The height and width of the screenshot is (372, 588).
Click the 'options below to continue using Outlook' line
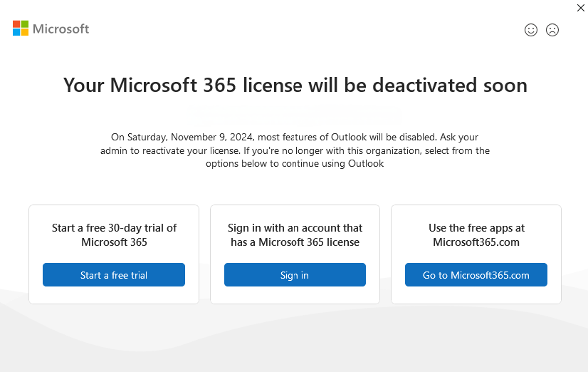(295, 164)
